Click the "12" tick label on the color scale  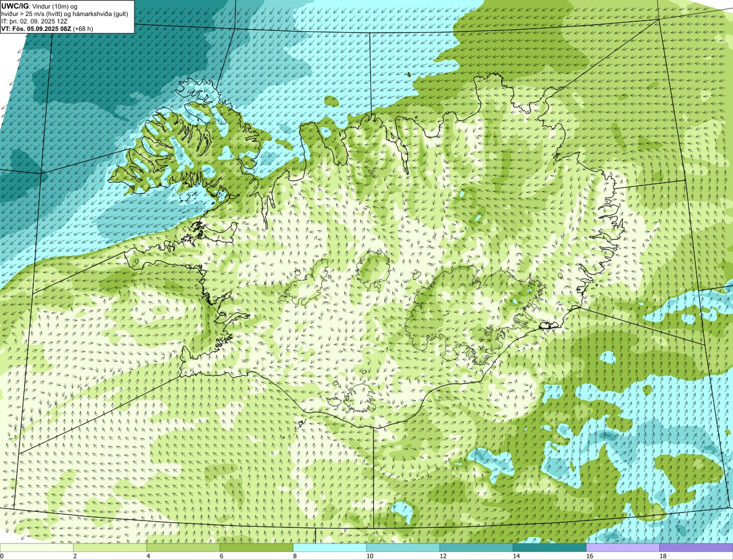[x=443, y=557]
